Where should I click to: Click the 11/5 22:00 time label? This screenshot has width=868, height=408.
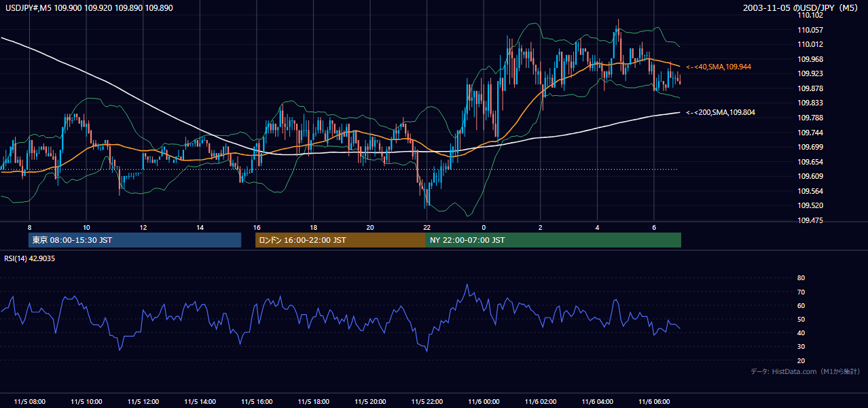coord(427,401)
